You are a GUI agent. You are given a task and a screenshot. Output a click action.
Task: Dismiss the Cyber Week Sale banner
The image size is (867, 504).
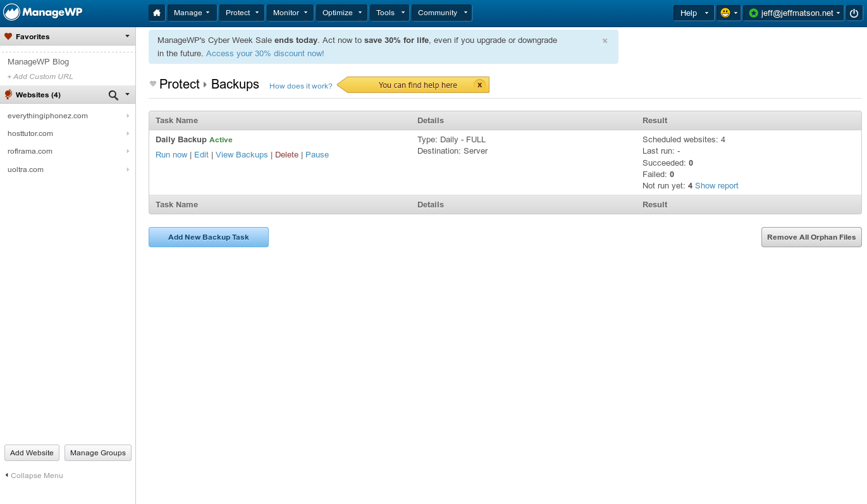click(x=605, y=40)
